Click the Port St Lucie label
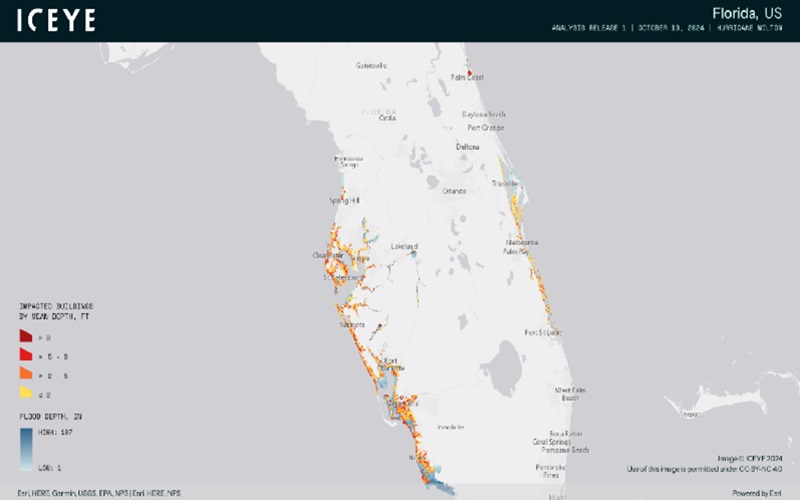Image resolution: width=800 pixels, height=500 pixels. point(544,331)
